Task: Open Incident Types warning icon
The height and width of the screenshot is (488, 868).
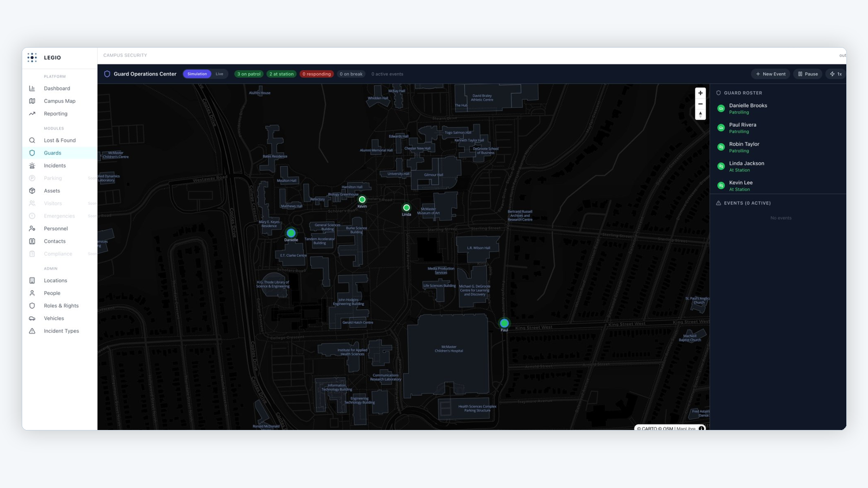Action: 32,331
